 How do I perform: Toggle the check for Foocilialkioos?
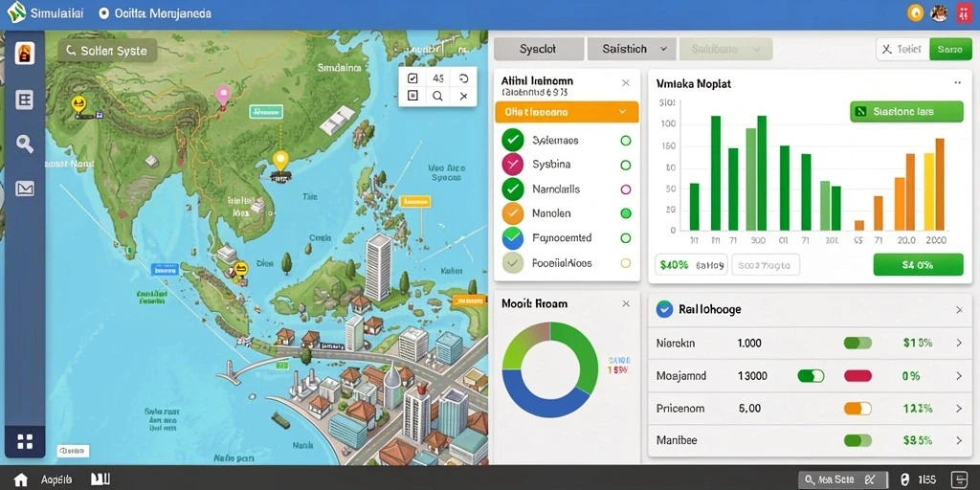513,262
